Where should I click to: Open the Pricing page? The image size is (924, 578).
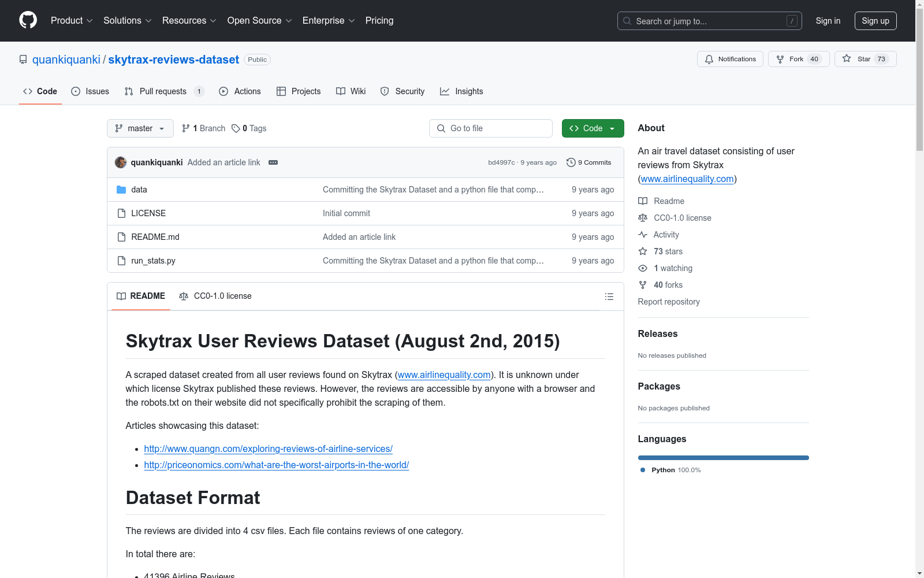pyautogui.click(x=379, y=21)
